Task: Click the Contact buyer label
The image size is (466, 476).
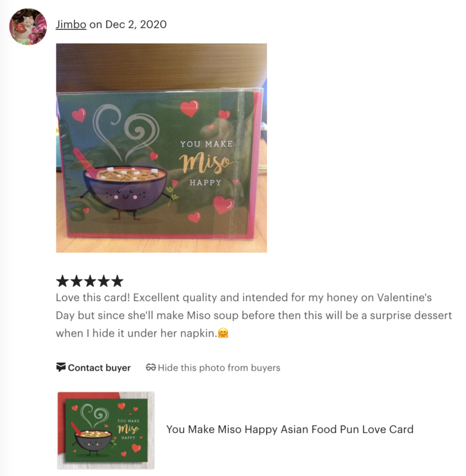Action: pos(99,368)
